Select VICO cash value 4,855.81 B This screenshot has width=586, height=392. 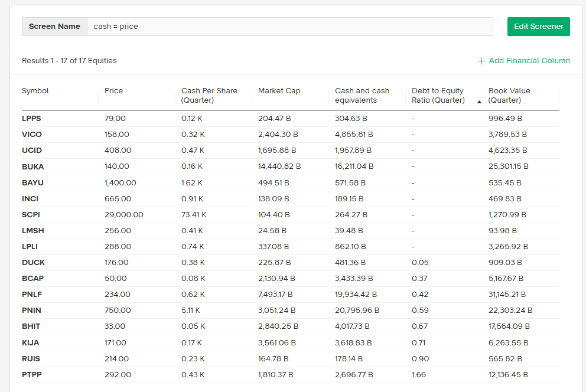click(354, 135)
